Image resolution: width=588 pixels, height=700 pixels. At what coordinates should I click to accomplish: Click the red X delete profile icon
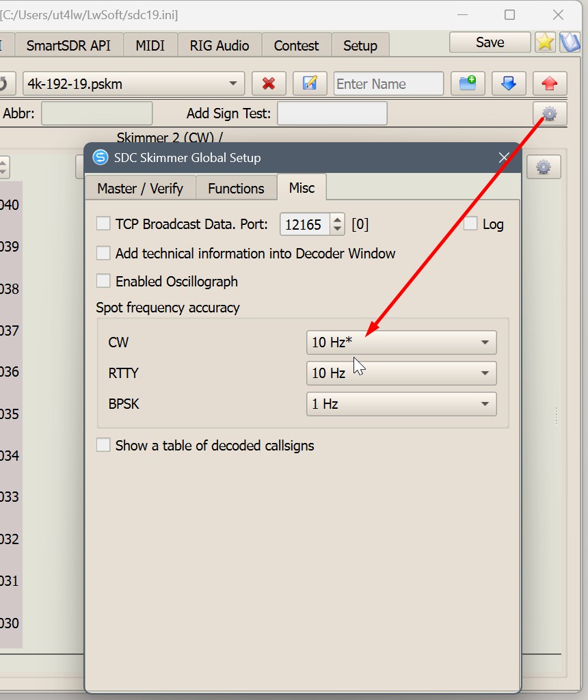(269, 83)
